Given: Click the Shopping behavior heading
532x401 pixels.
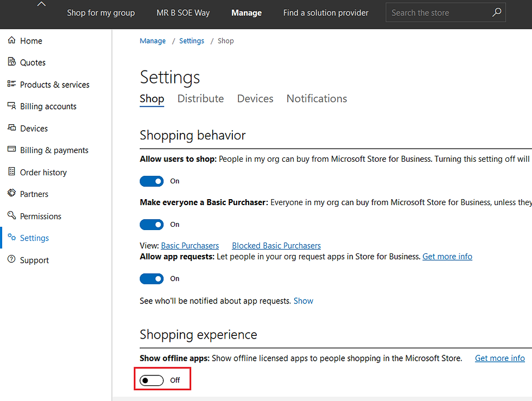Looking at the screenshot, I should tap(193, 135).
